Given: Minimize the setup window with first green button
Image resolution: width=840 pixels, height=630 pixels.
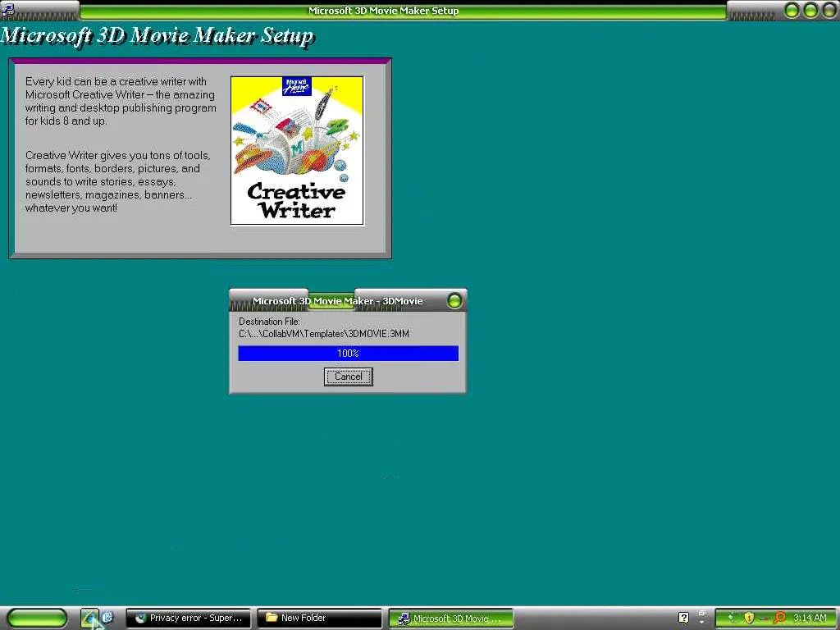Looking at the screenshot, I should [x=792, y=10].
